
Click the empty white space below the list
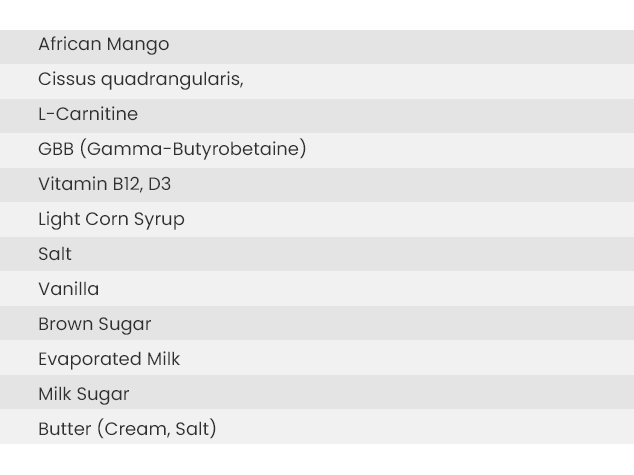(317, 460)
